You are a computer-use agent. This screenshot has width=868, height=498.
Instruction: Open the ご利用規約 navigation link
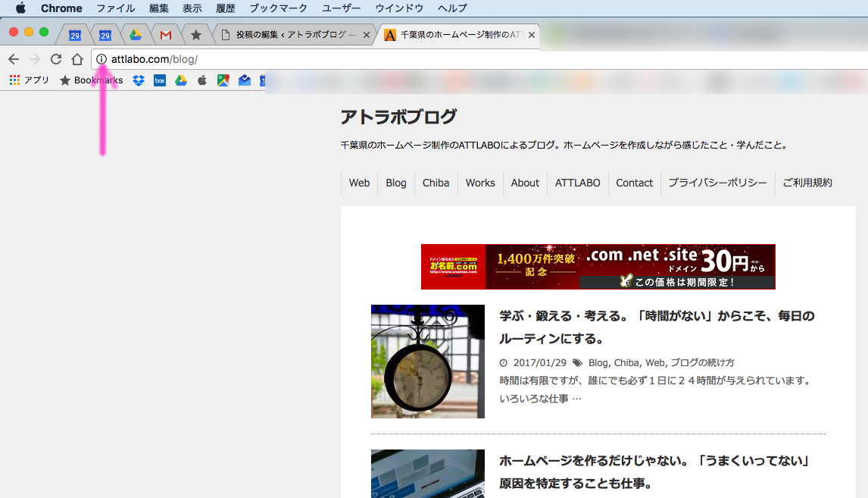(807, 183)
